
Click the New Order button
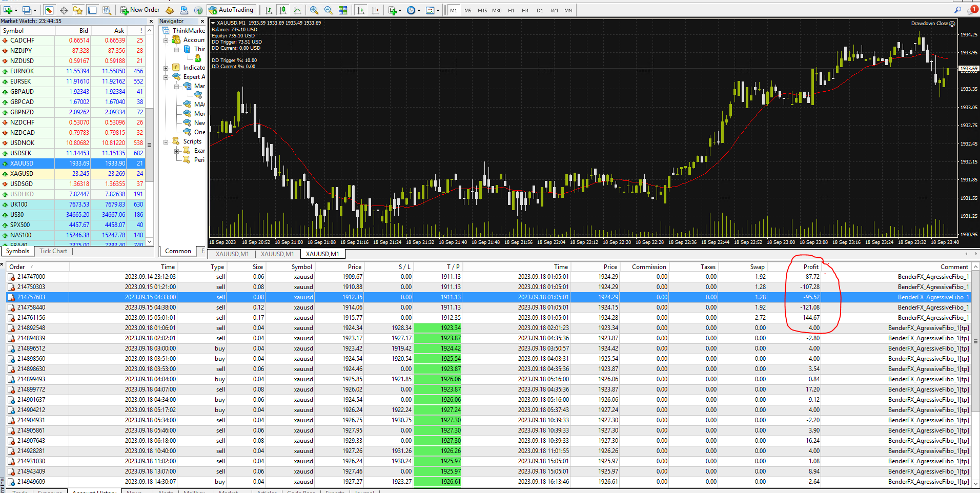coord(140,10)
